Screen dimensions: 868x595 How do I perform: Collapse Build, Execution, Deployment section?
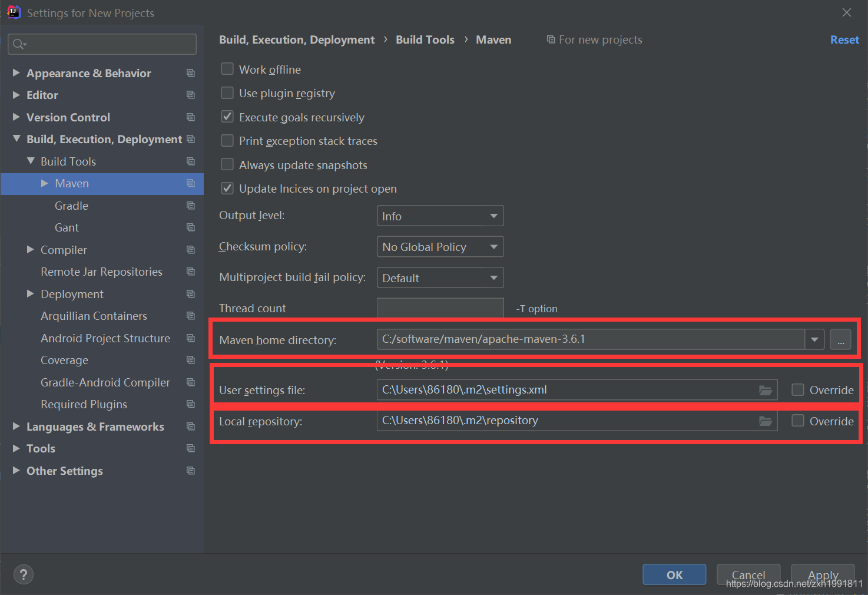16,138
